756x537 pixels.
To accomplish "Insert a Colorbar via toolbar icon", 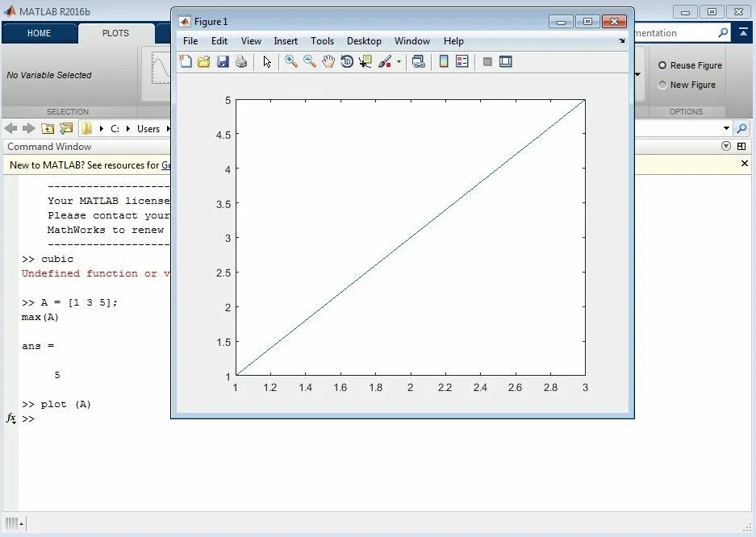I will 444,61.
